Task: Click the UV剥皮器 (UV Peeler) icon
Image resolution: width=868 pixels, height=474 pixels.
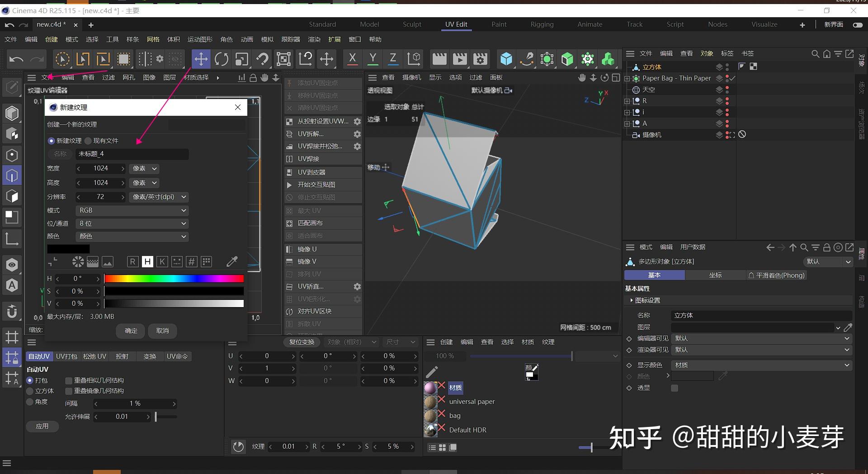Action: point(289,172)
